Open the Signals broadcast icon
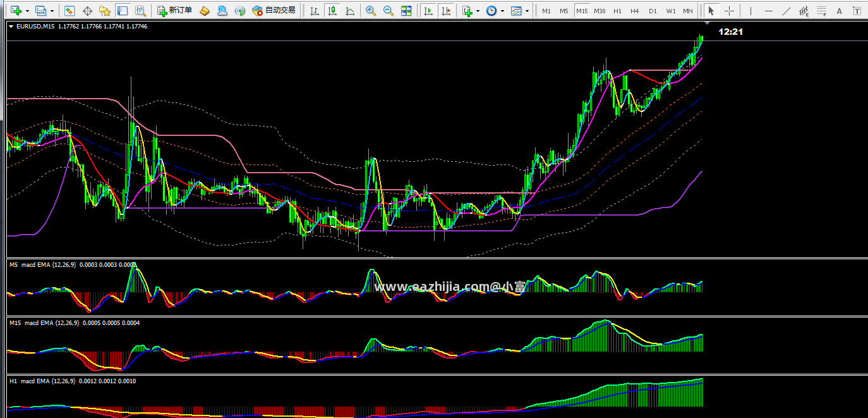 (x=240, y=11)
